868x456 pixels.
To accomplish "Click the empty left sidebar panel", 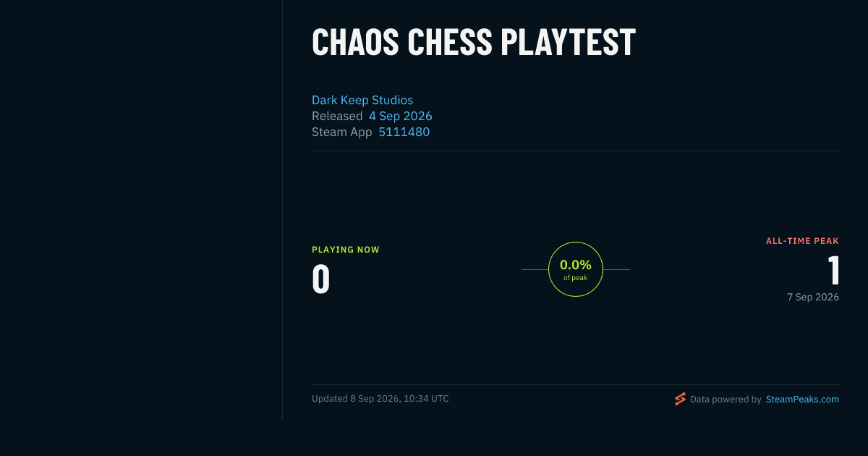I will [141, 210].
